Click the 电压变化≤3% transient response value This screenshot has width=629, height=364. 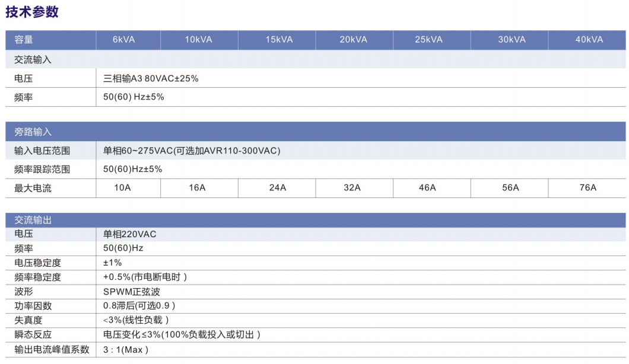(x=182, y=335)
